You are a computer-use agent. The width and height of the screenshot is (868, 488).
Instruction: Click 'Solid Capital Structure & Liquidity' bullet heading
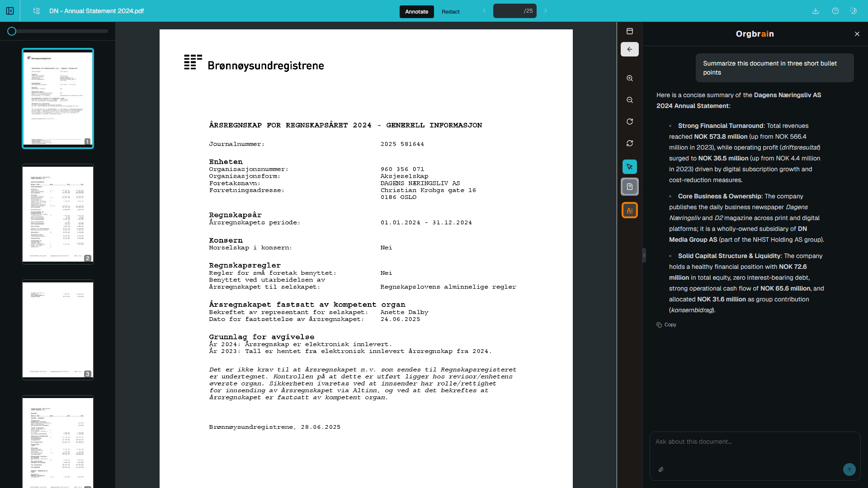(729, 256)
